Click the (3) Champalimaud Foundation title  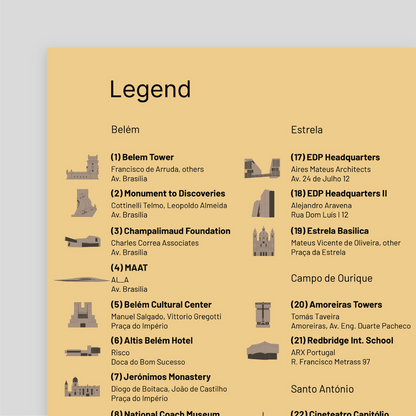[x=171, y=231]
